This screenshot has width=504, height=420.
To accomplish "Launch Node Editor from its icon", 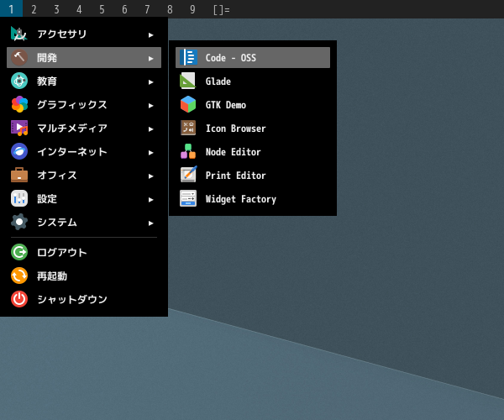I will pyautogui.click(x=188, y=151).
